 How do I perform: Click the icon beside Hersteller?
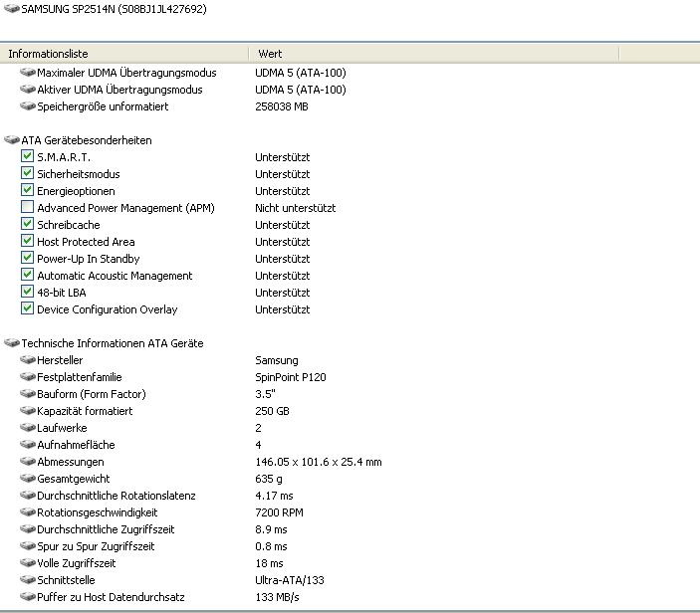(28, 360)
